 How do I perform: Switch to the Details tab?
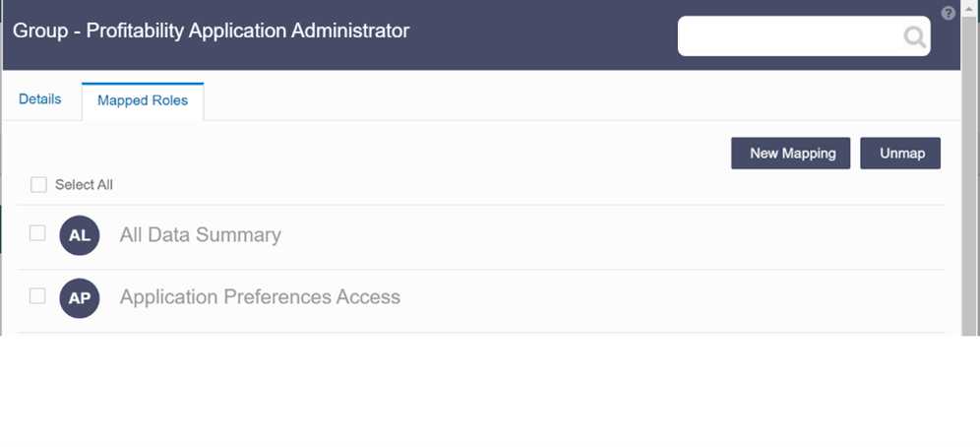coord(40,98)
